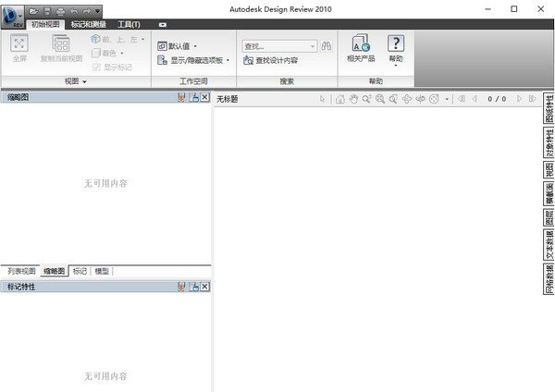Close the 标记特性 panel
Screen dimensions: 555x392
(205, 287)
